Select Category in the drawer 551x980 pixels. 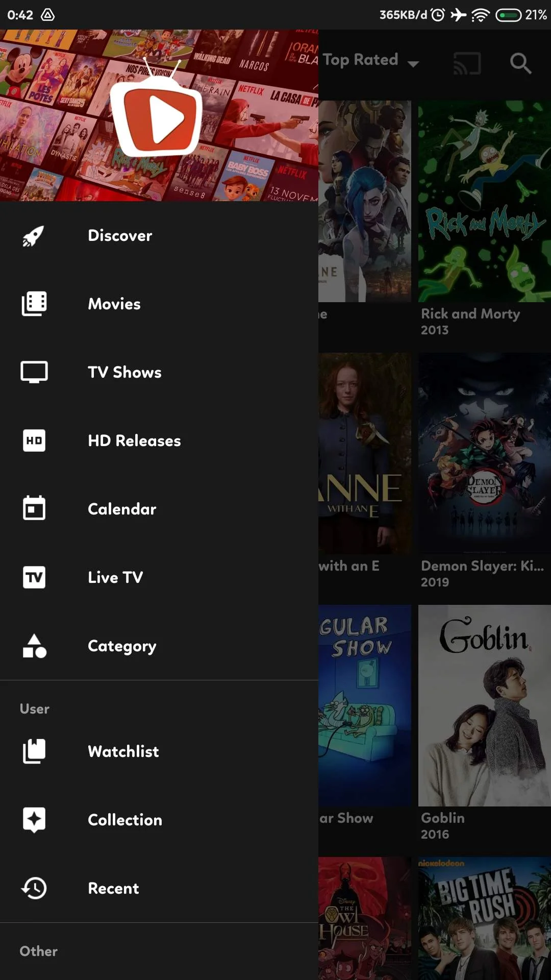(x=159, y=646)
